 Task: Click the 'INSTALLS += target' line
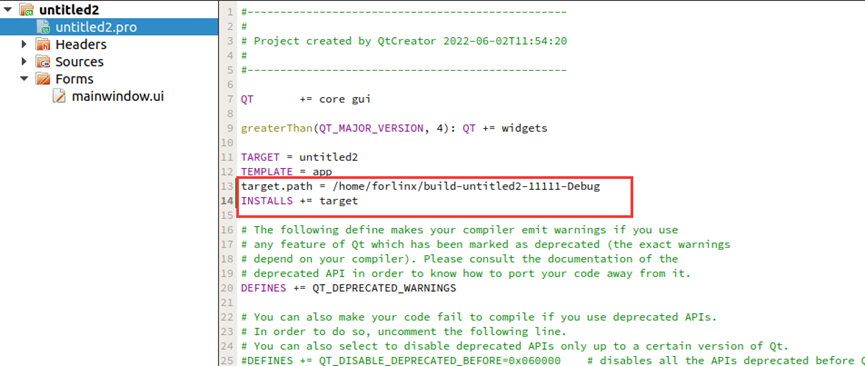pyautogui.click(x=300, y=201)
